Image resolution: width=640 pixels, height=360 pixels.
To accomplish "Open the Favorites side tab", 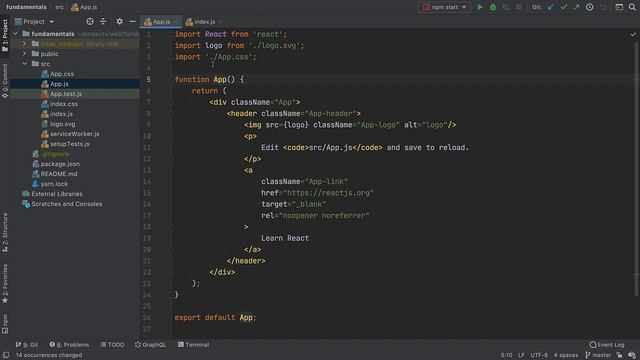I will 5,283.
